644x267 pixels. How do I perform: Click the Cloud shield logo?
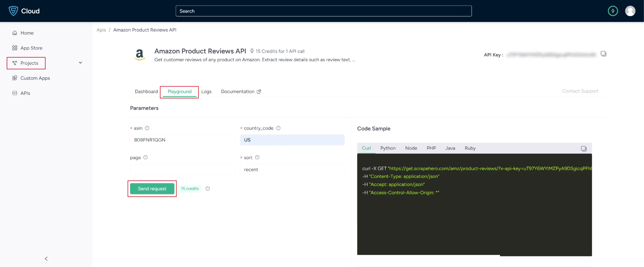[x=13, y=11]
